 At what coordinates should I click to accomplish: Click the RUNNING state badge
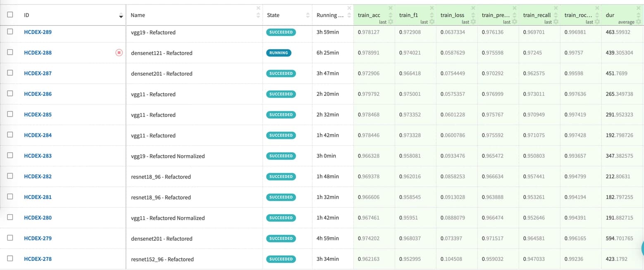click(x=279, y=53)
